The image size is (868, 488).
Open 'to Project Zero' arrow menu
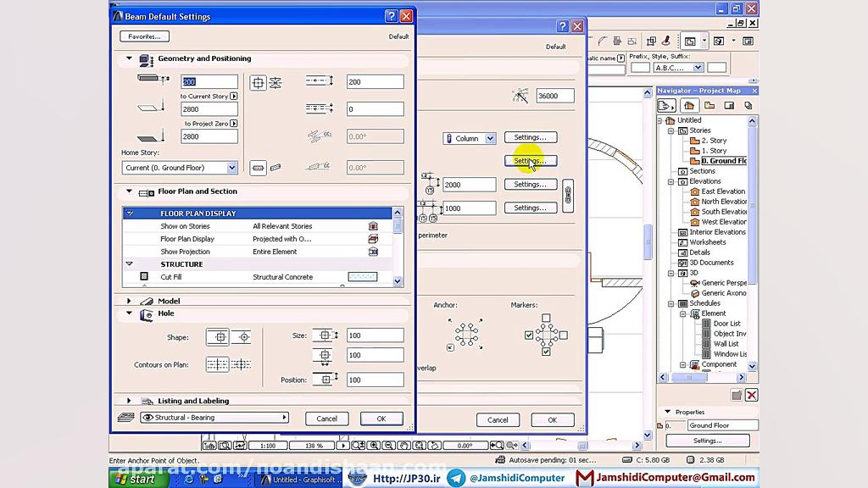(234, 124)
